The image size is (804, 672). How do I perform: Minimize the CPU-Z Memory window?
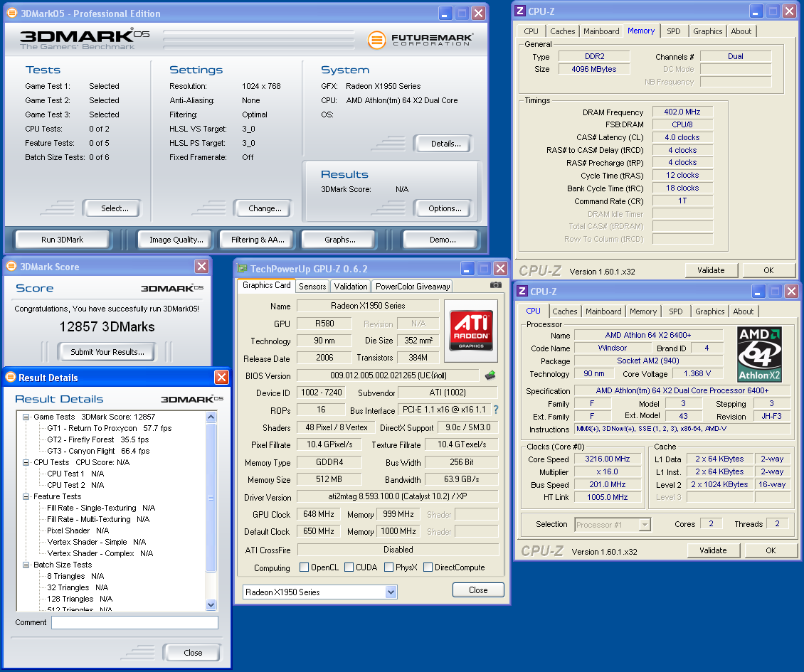pos(756,11)
